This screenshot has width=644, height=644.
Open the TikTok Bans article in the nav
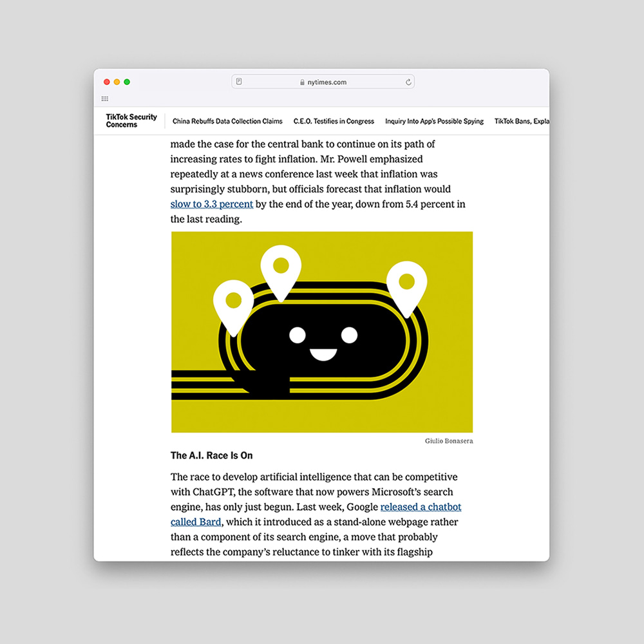(x=522, y=121)
